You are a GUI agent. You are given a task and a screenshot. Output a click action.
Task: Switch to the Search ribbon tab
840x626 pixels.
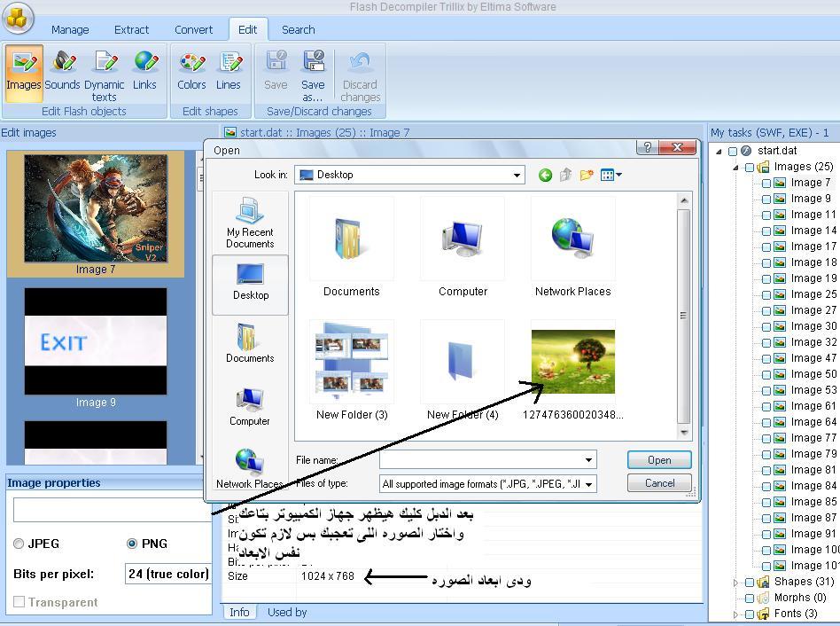point(299,29)
